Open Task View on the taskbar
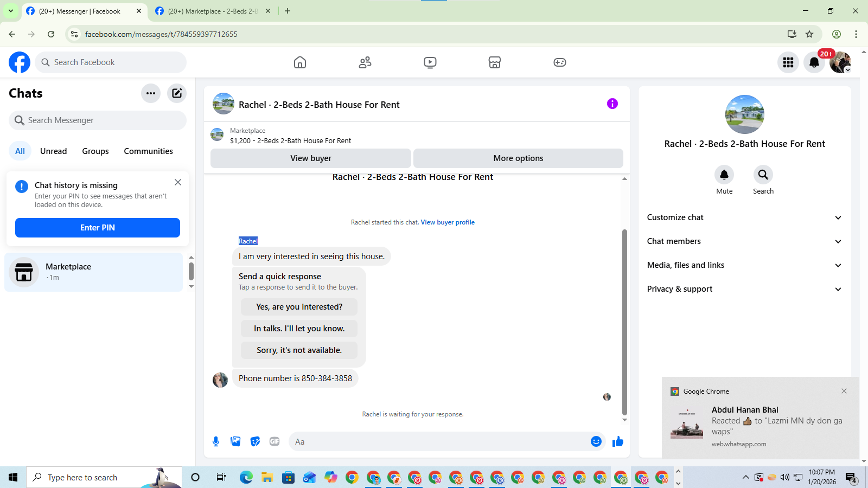This screenshot has height=488, width=868. (x=221, y=477)
